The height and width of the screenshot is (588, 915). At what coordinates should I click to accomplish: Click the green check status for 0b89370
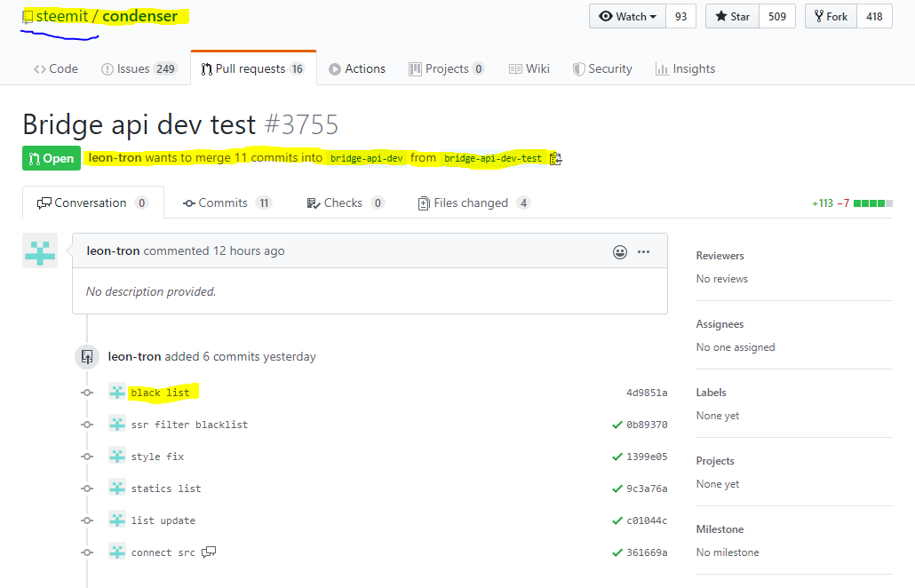[x=617, y=425]
